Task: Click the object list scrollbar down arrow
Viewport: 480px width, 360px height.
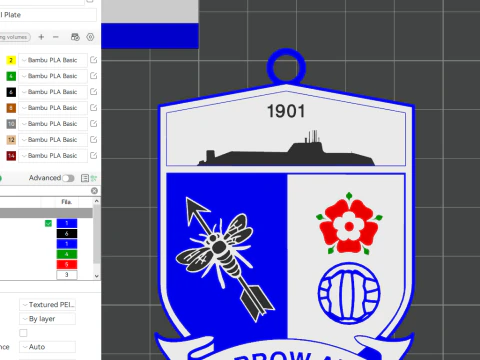Action: pos(96,276)
